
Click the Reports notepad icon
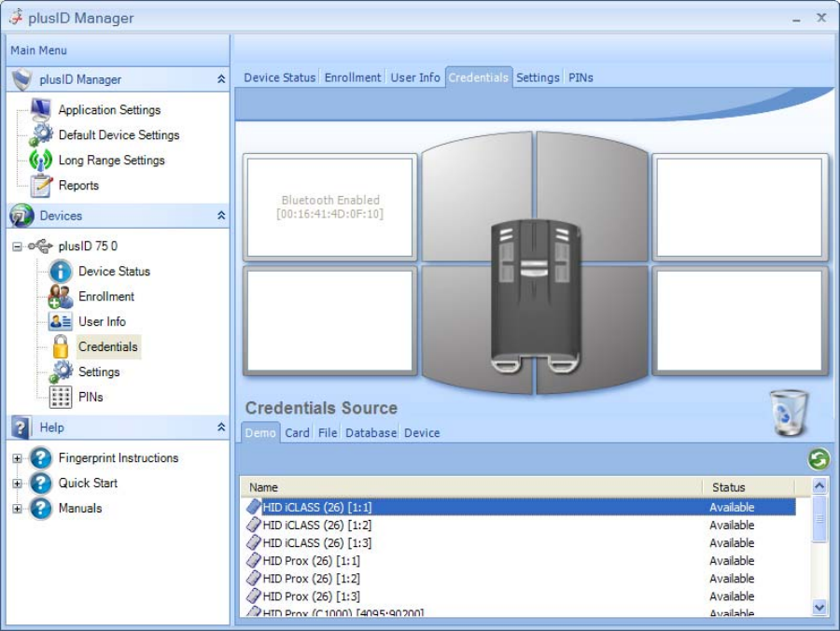[x=41, y=186]
